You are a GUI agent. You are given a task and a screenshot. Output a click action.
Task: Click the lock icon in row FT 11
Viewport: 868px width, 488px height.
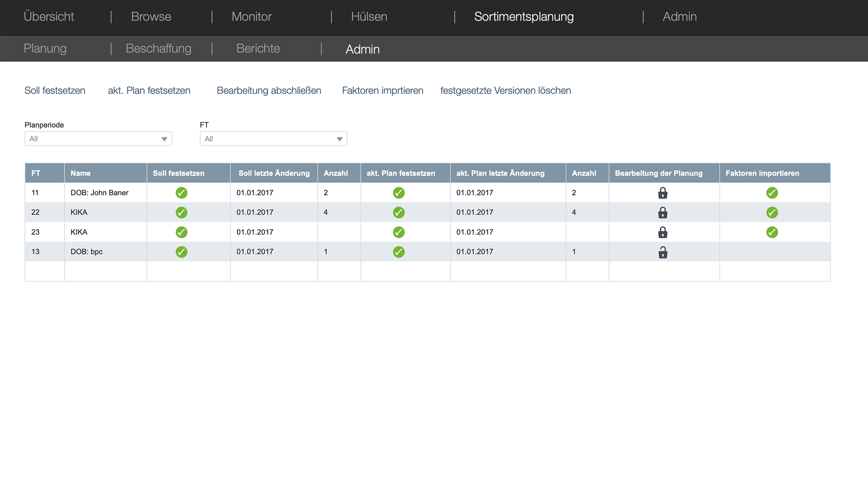(x=663, y=193)
